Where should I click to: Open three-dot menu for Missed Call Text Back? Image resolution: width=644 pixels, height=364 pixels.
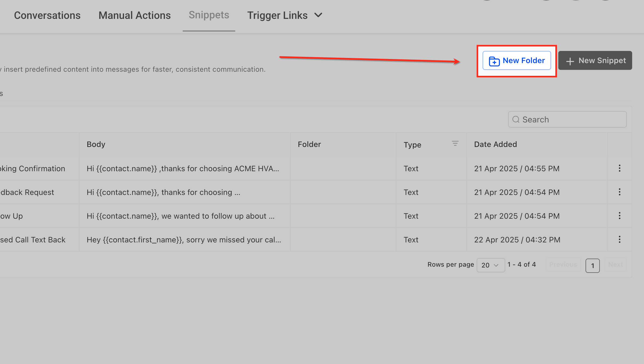(619, 239)
